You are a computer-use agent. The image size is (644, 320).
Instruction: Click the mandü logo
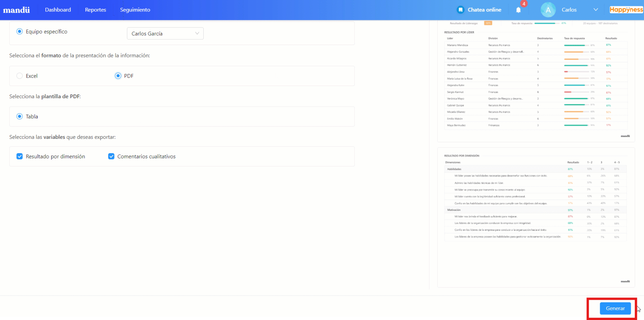(16, 10)
